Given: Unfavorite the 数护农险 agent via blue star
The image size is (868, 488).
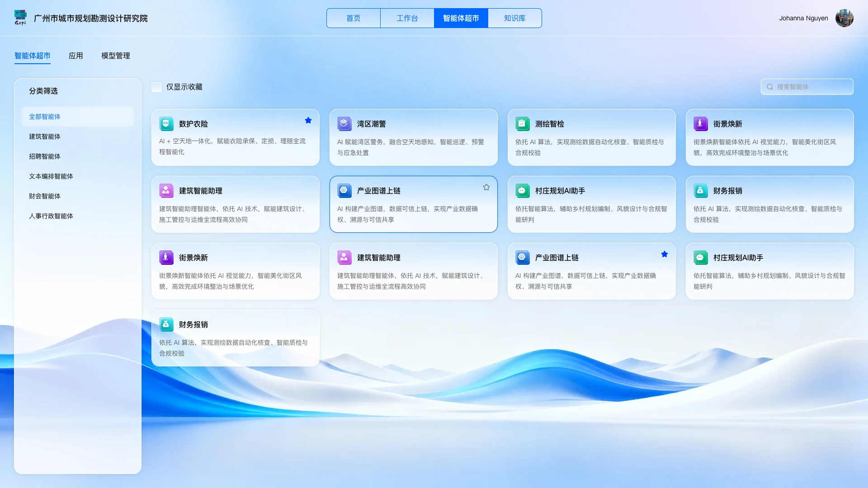Looking at the screenshot, I should click(x=308, y=120).
